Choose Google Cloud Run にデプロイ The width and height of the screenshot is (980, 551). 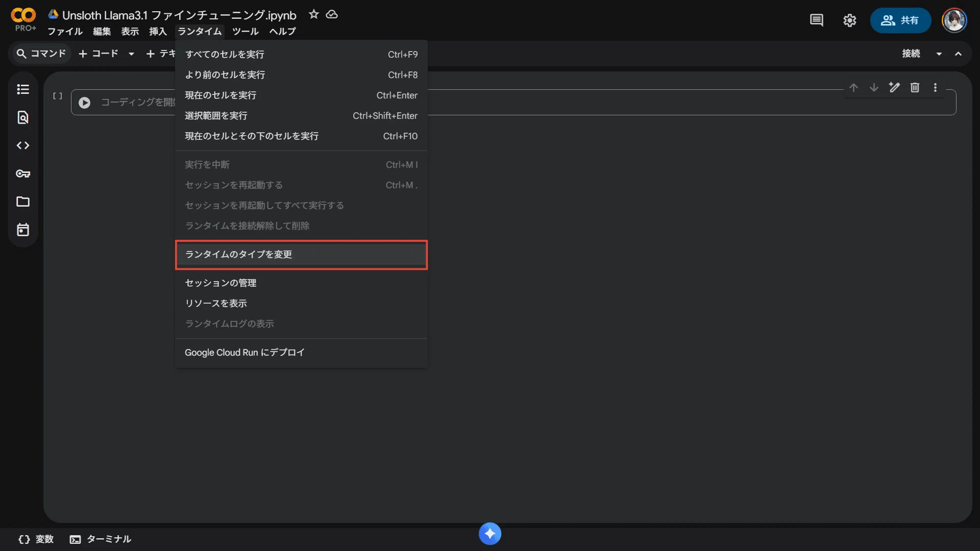(x=301, y=353)
